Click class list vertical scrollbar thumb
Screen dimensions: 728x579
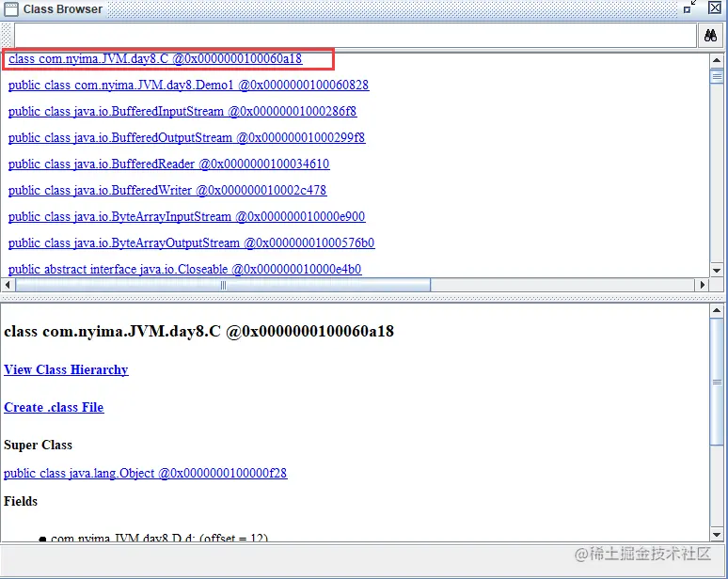pos(717,76)
